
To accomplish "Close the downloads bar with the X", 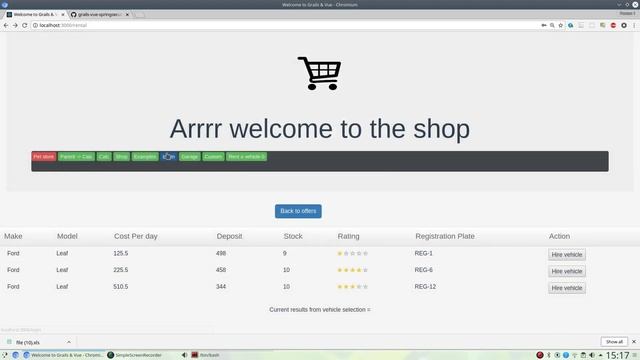I will coord(634,342).
